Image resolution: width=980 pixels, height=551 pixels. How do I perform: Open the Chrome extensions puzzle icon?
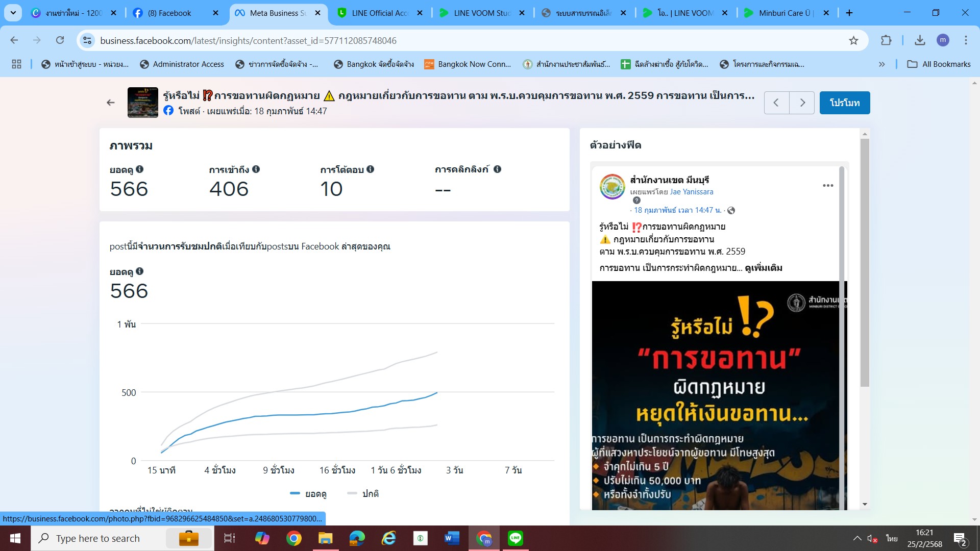886,40
